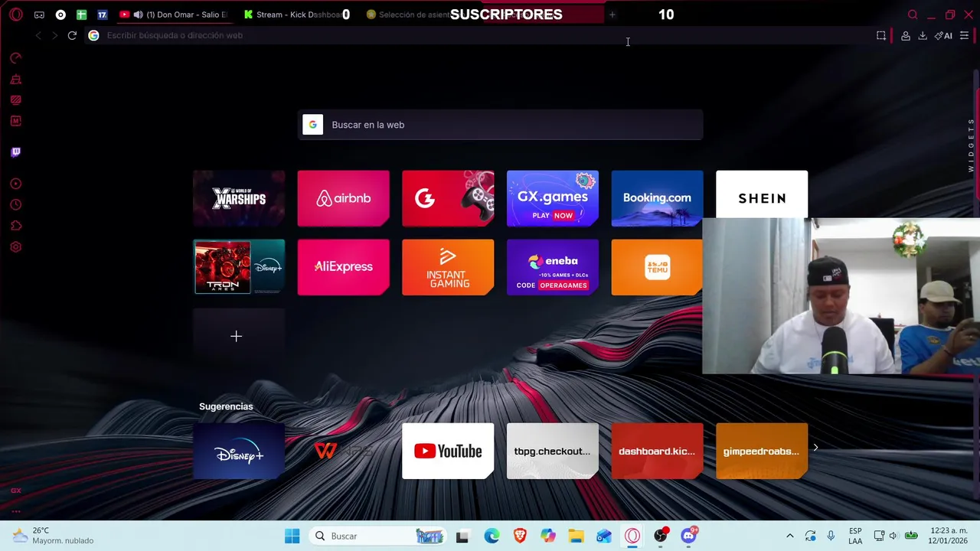This screenshot has width=980, height=551.
Task: Open the Player sidebar icon
Action: [x=15, y=184]
